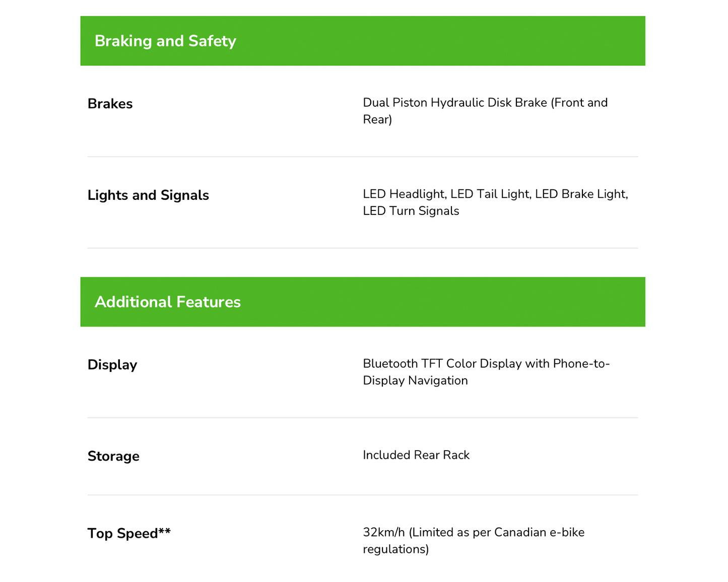Viewport: 728px width, 582px height.
Task: Select the 32km/h speed value
Action: point(384,533)
